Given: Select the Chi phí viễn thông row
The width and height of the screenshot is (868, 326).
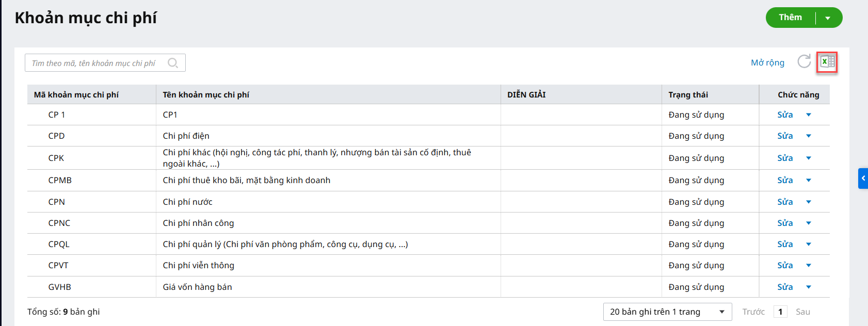Looking at the screenshot, I should (199, 265).
